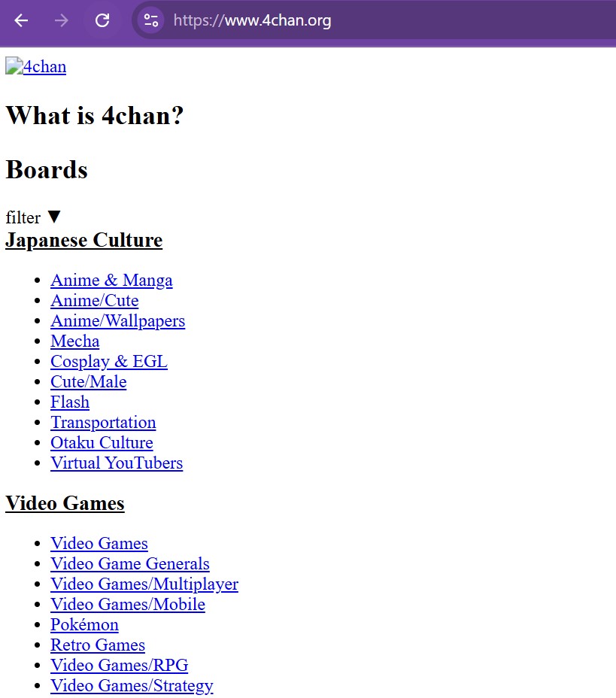Screen dimensions: 616x698
Task: Click the browser back arrow
Action: tap(21, 20)
